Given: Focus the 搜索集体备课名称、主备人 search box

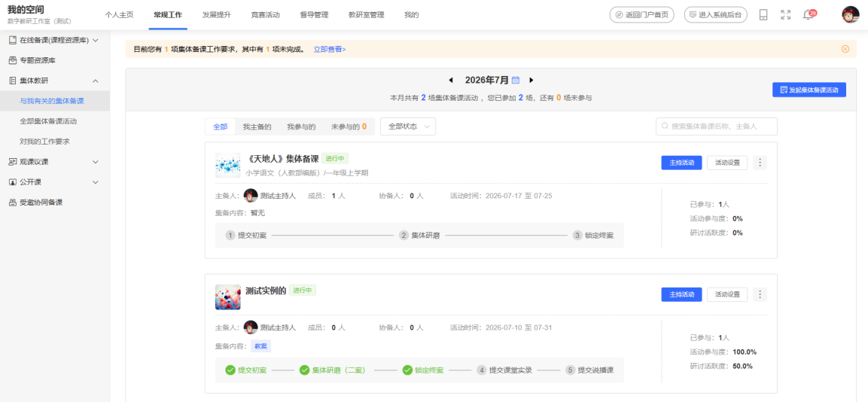Looking at the screenshot, I should pos(717,126).
